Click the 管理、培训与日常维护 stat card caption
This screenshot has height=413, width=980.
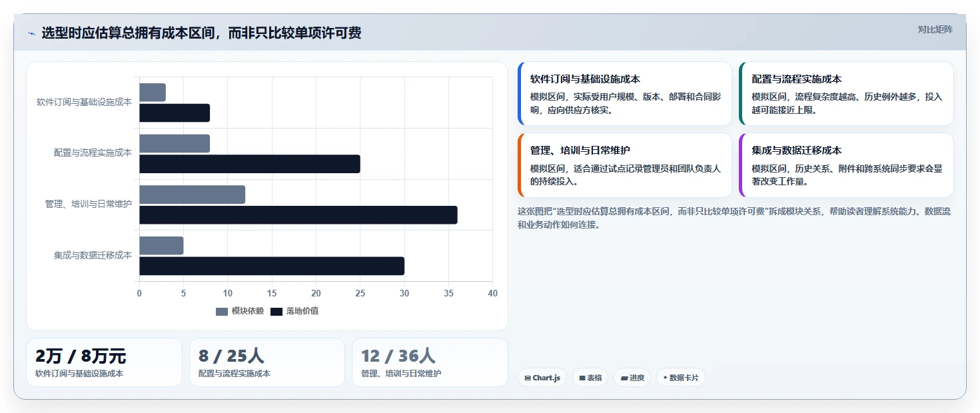tap(401, 374)
